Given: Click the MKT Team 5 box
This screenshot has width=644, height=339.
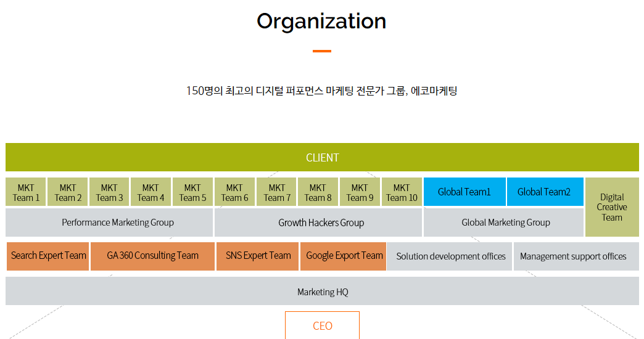Looking at the screenshot, I should [192, 192].
